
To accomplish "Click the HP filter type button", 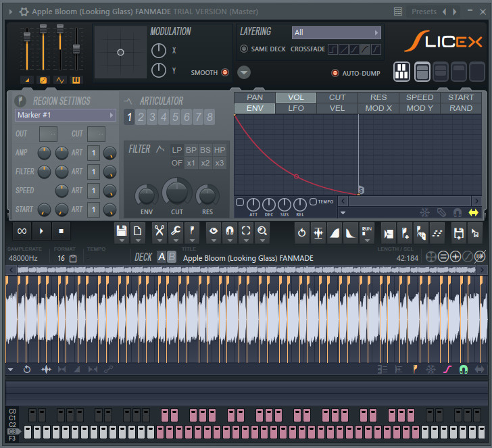I will click(220, 149).
